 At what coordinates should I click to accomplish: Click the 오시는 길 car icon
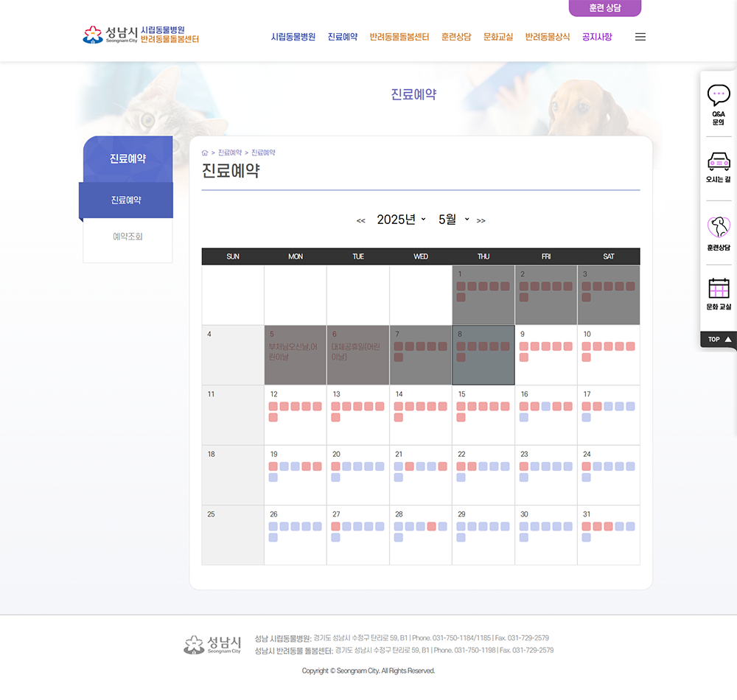click(718, 161)
